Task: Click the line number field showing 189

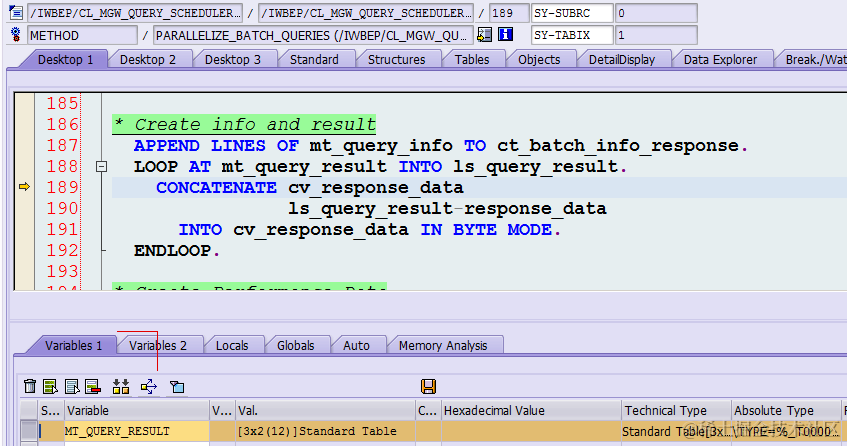Action: coord(509,12)
